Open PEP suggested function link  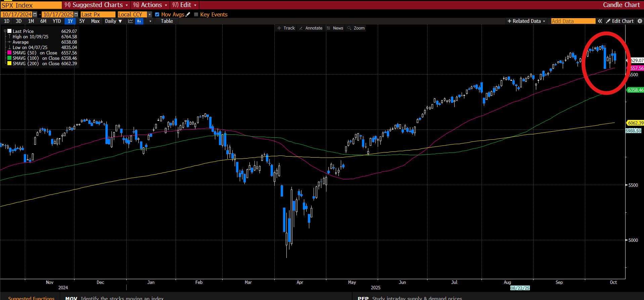(410, 298)
